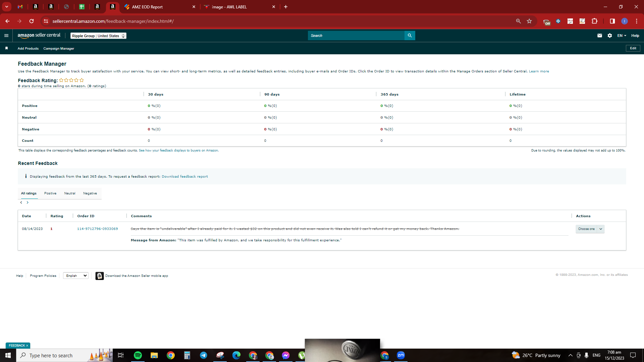Click the magnifier search submit button
The image size is (644, 362).
point(410,36)
